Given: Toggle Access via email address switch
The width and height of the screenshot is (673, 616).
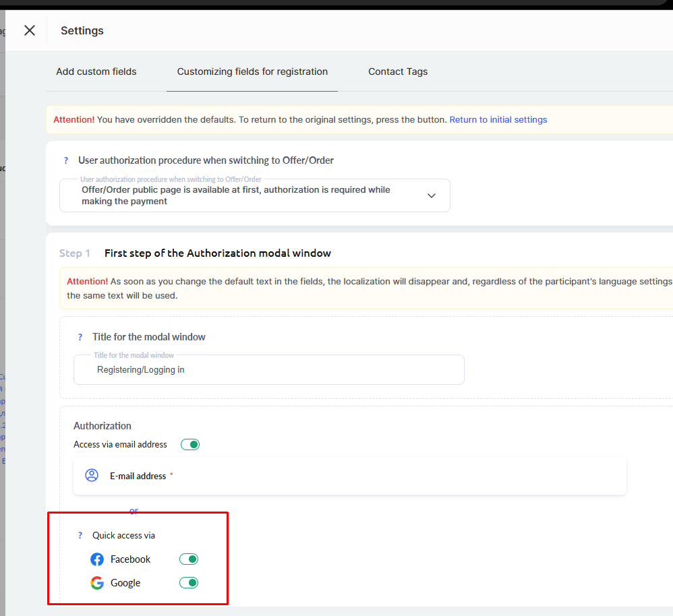Looking at the screenshot, I should (190, 445).
